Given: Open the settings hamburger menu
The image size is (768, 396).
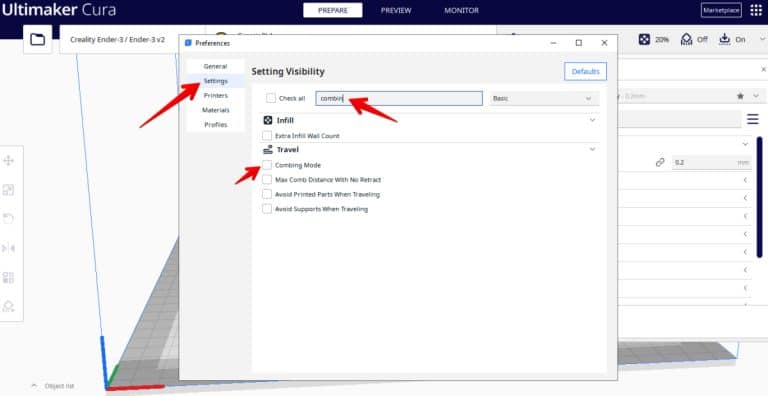Looking at the screenshot, I should click(753, 119).
